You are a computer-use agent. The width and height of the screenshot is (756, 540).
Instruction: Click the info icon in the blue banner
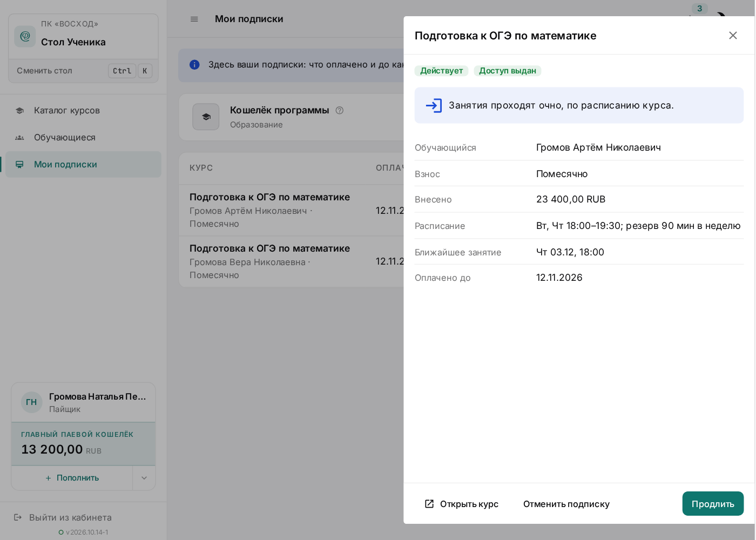coord(194,65)
